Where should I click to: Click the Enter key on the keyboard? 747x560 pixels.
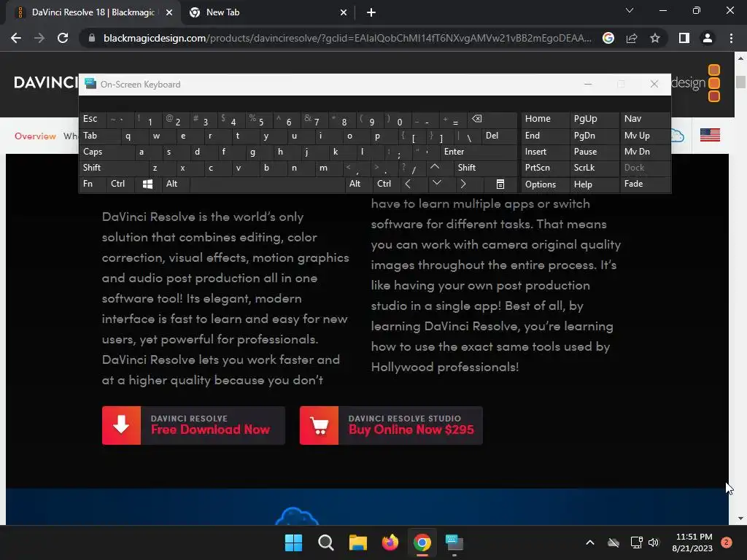click(479, 152)
